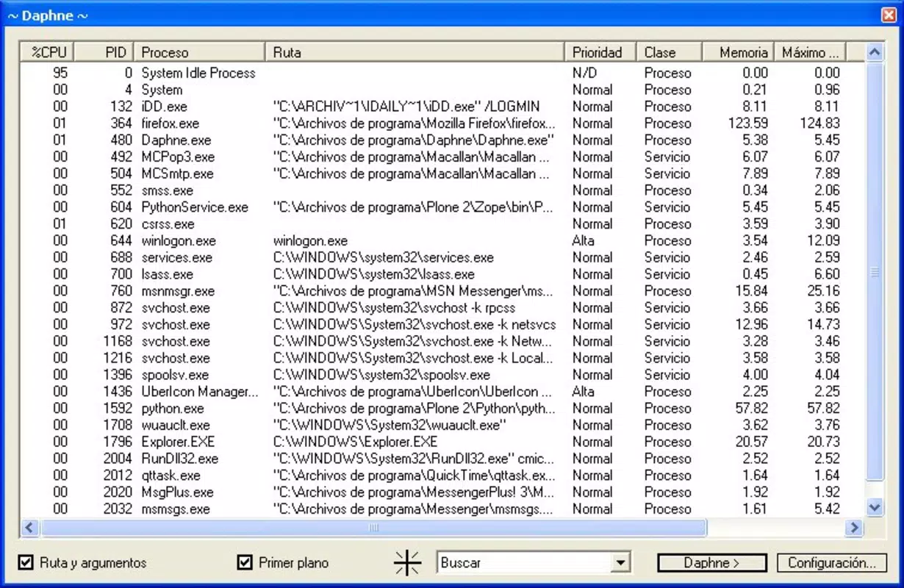Image resolution: width=904 pixels, height=588 pixels.
Task: Sort by the Ruta column header
Action: 415,52
